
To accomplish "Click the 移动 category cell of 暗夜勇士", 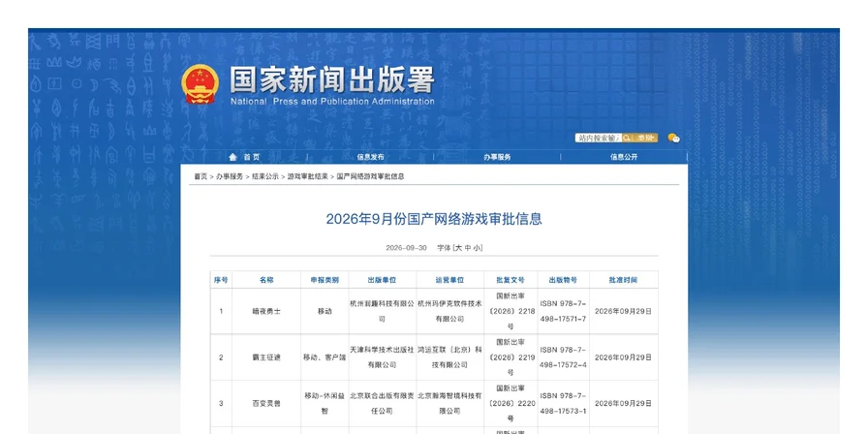I will click(325, 312).
